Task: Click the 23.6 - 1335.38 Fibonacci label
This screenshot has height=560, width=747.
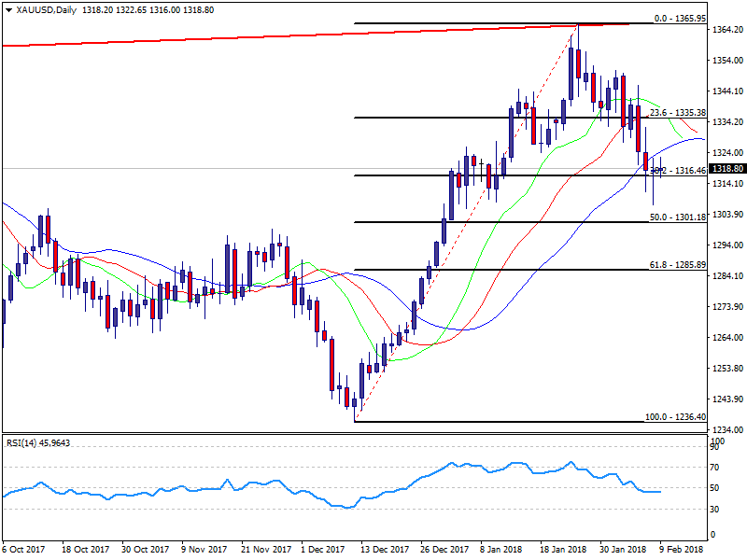Action: pyautogui.click(x=677, y=112)
